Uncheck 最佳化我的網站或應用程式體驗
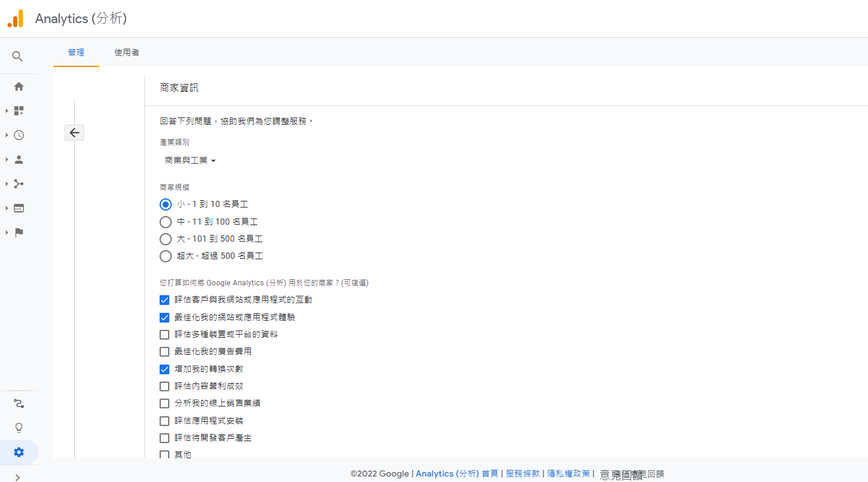The height and width of the screenshot is (482, 868). coord(164,317)
